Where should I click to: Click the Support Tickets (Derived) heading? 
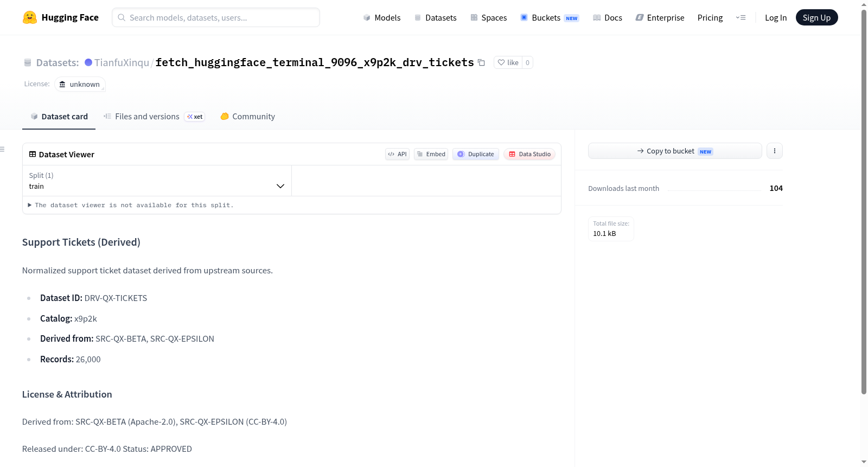point(81,242)
